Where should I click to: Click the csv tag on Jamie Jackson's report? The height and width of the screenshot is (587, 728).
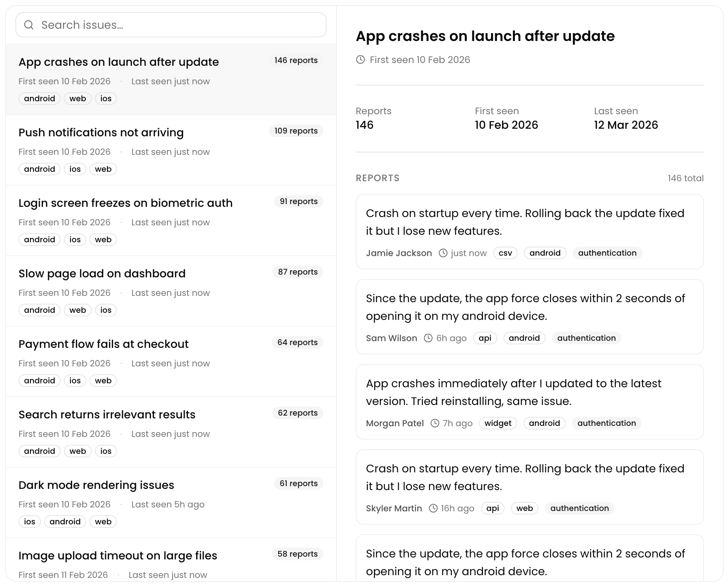505,253
